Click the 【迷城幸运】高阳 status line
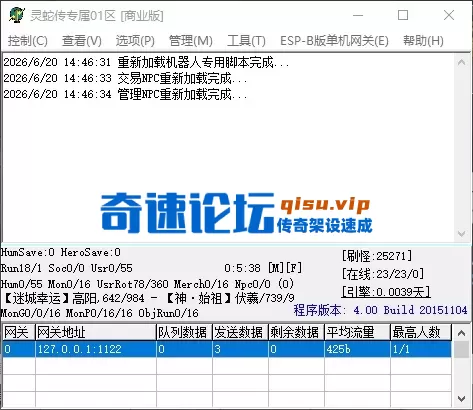The image size is (473, 410). pos(149,298)
